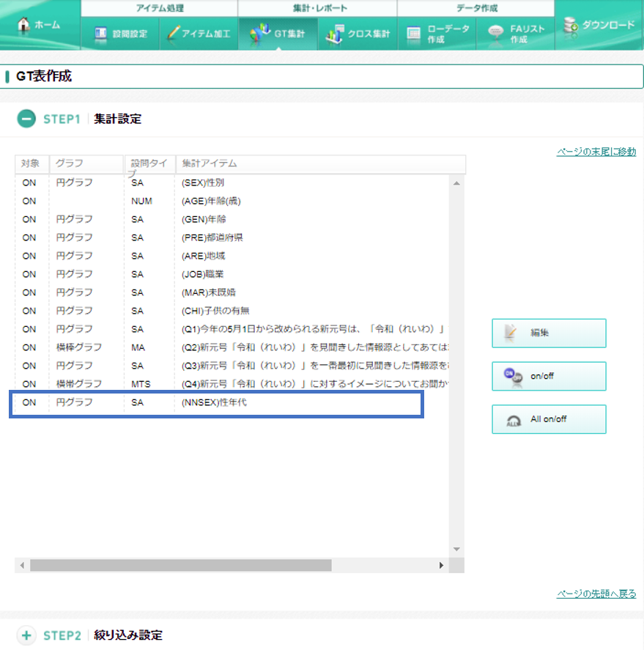
Task: Click the クロス集計 bar chart icon
Action: point(336,34)
